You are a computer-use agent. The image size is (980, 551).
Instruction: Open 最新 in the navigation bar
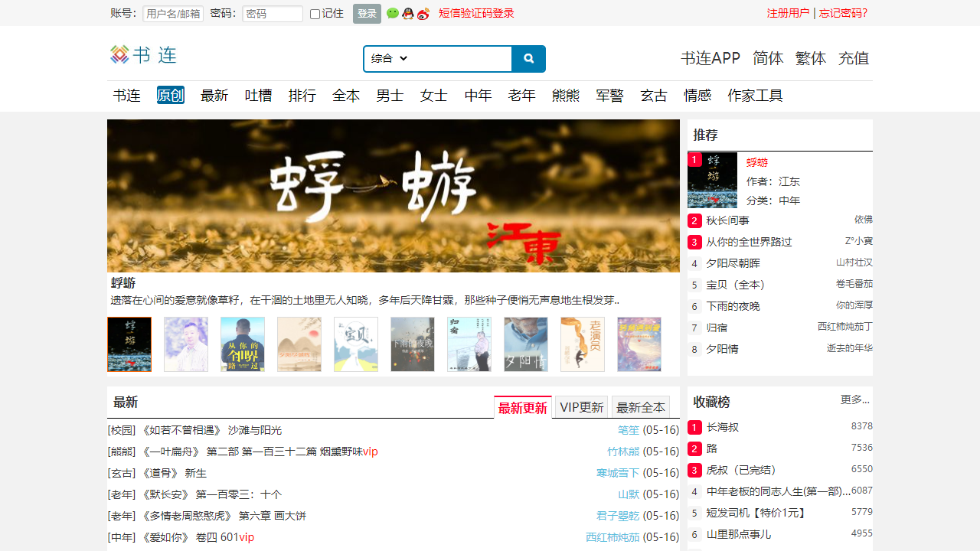point(214,96)
